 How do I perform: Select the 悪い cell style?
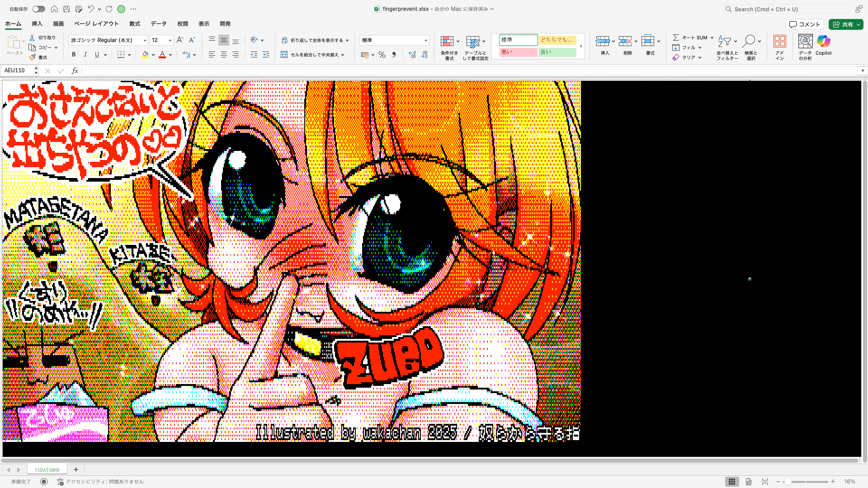(x=519, y=52)
